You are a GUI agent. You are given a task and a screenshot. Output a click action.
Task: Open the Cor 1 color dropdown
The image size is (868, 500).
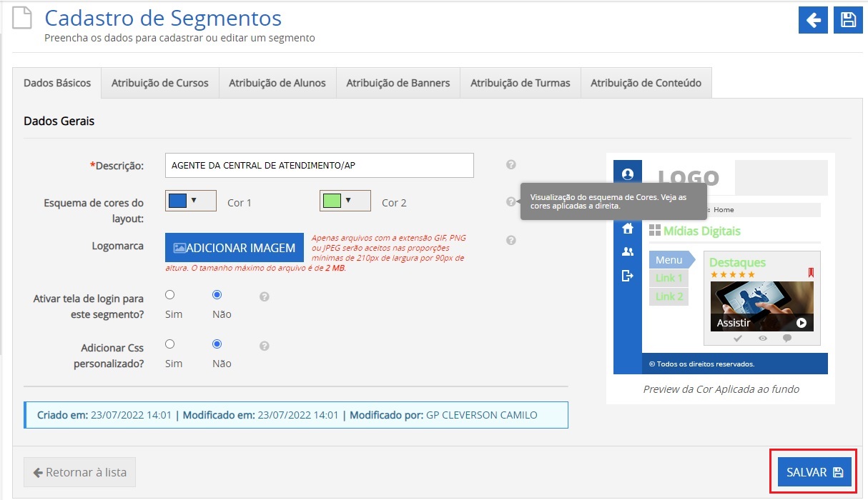(x=190, y=201)
